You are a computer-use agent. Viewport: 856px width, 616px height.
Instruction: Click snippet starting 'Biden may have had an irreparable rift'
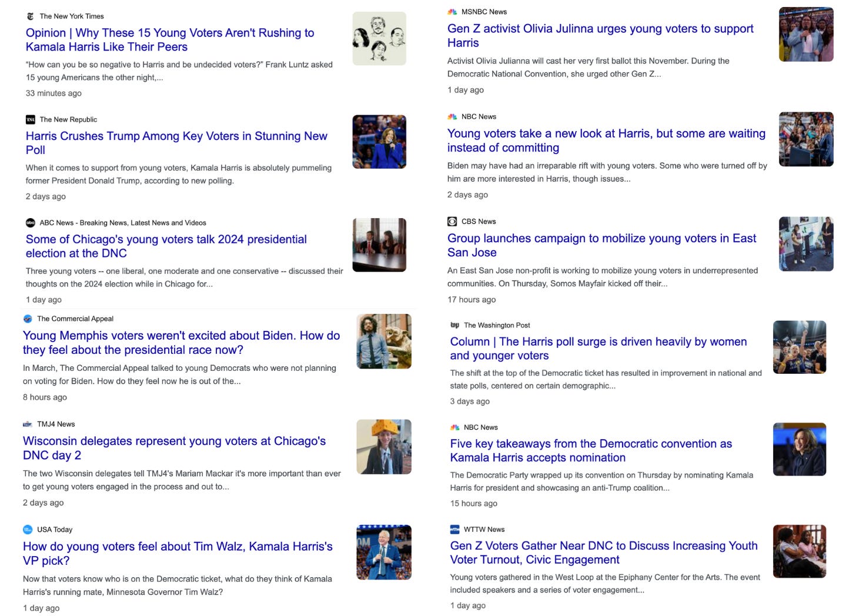[607, 172]
